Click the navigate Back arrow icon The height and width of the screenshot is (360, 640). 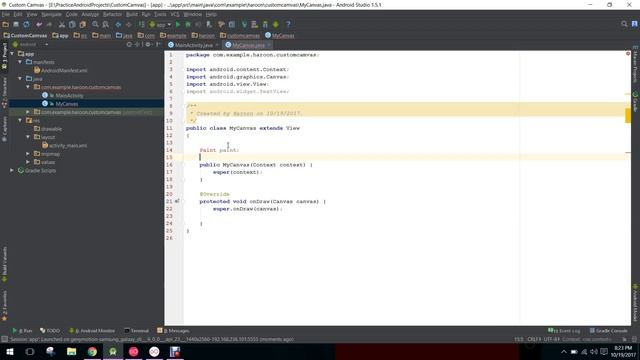[x=118, y=24]
